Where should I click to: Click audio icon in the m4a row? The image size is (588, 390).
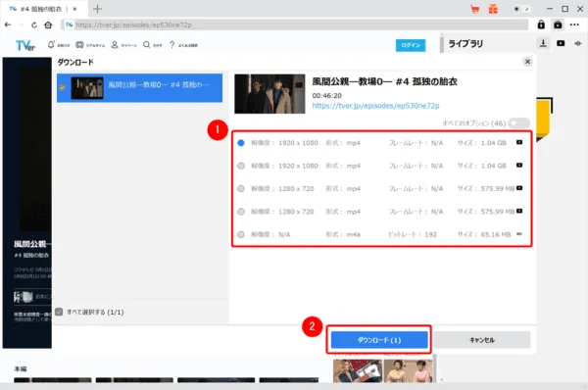click(519, 234)
